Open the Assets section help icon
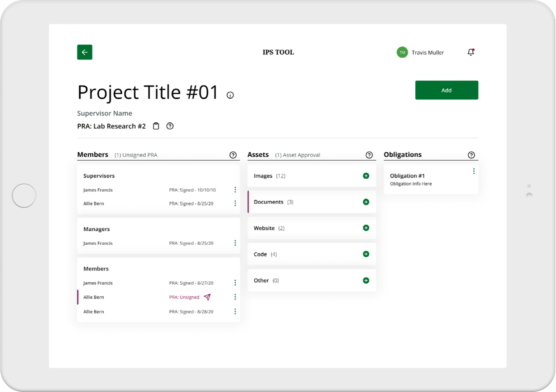Viewport: 556px width, 392px height. pos(369,155)
